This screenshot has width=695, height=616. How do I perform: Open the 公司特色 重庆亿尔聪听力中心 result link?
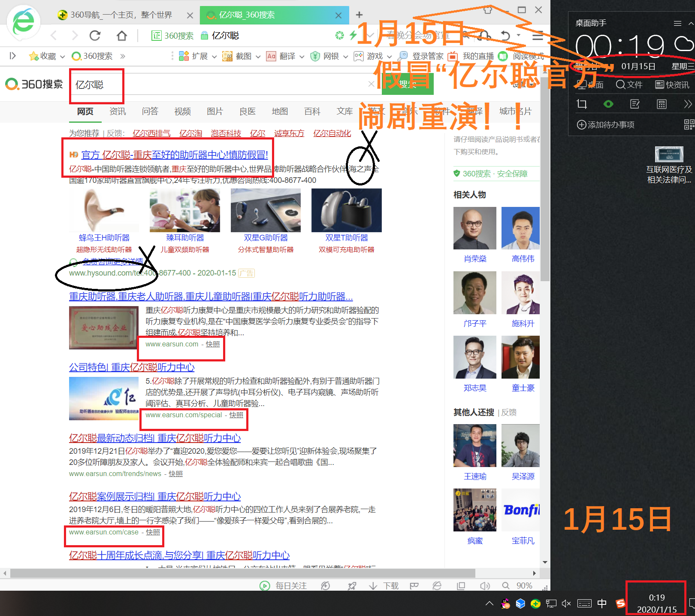pos(132,367)
